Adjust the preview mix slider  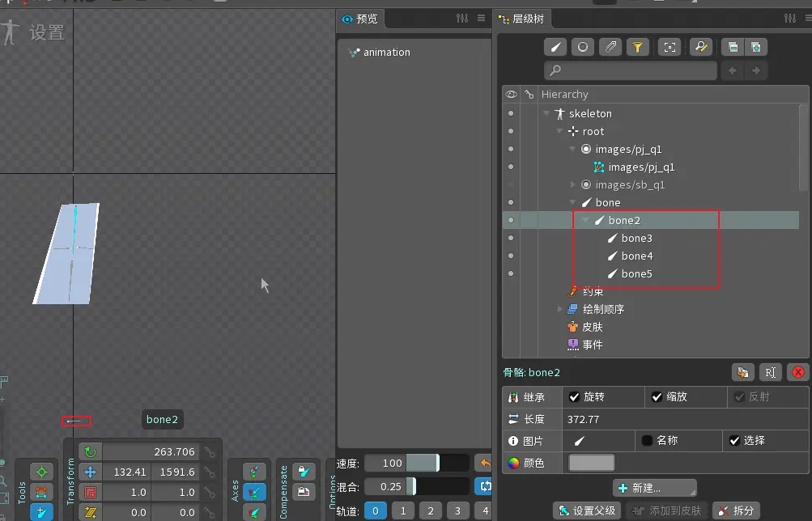pyautogui.click(x=438, y=486)
